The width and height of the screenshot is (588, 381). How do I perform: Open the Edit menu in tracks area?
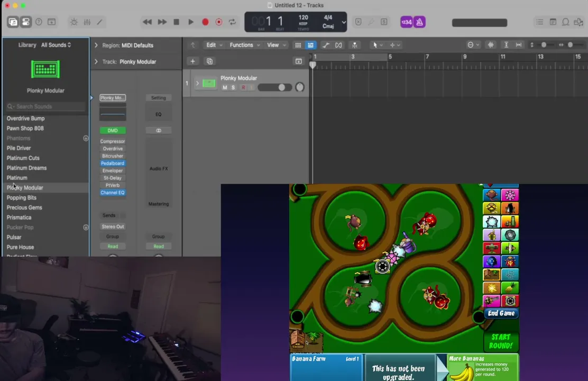pos(214,45)
